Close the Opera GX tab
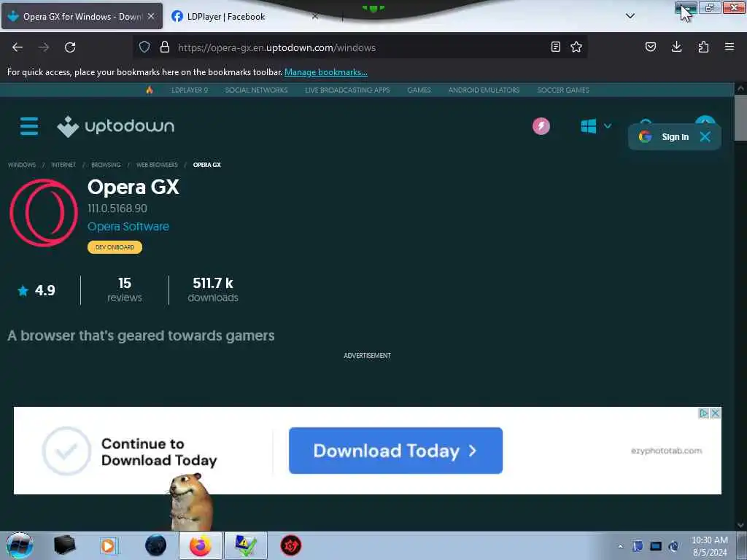This screenshot has height=560, width=747. coord(151,16)
